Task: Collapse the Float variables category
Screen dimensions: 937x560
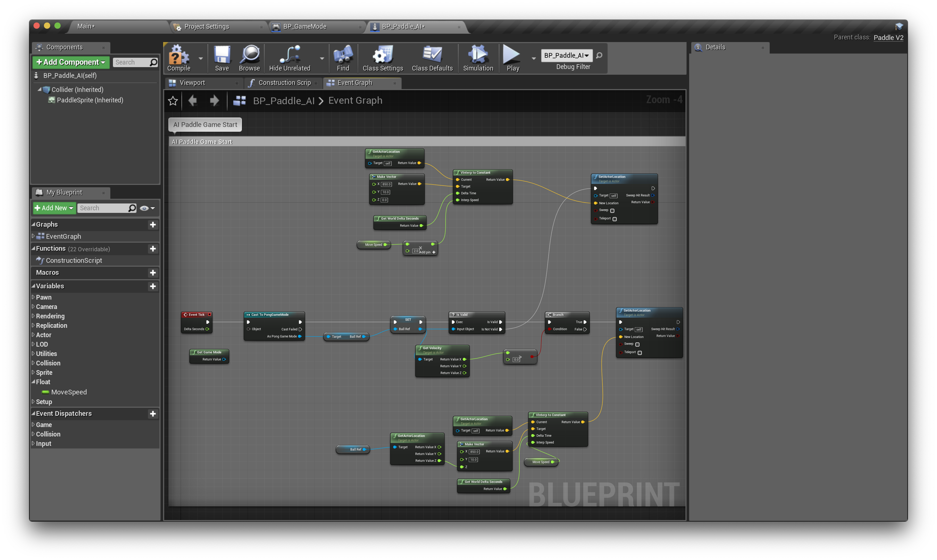Action: click(33, 382)
